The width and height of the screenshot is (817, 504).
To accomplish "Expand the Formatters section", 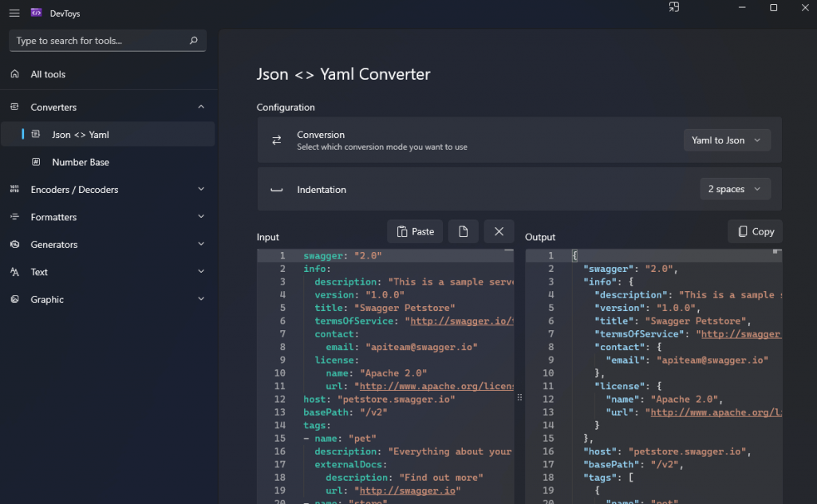I will [x=201, y=217].
